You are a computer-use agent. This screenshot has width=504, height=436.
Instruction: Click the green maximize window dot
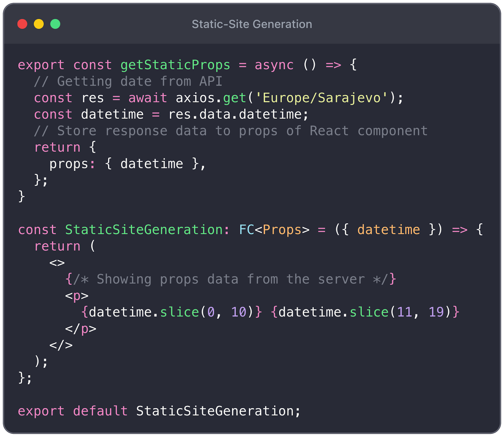[55, 24]
